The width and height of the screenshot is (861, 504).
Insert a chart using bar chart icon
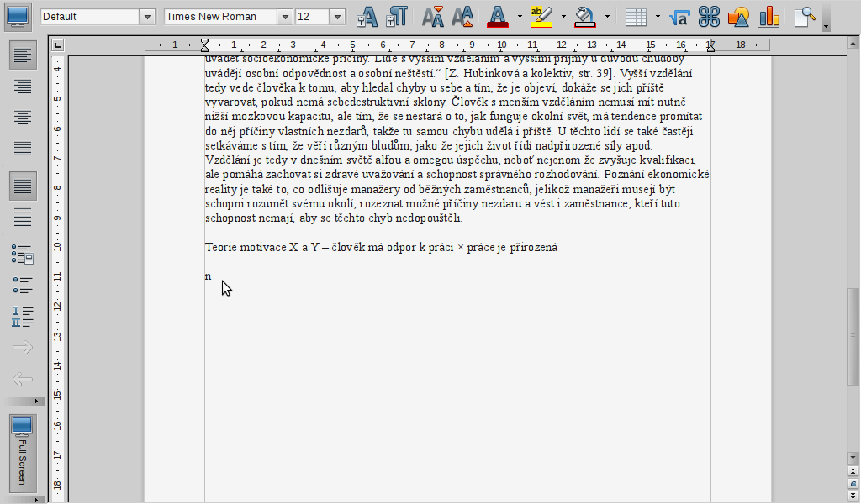click(769, 17)
